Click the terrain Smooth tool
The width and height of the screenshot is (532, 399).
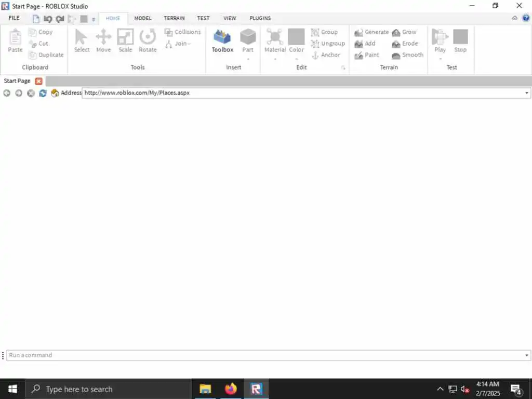(407, 55)
